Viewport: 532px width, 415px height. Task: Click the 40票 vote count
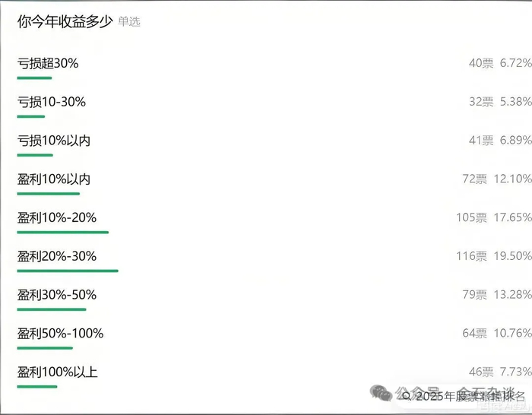tap(480, 64)
